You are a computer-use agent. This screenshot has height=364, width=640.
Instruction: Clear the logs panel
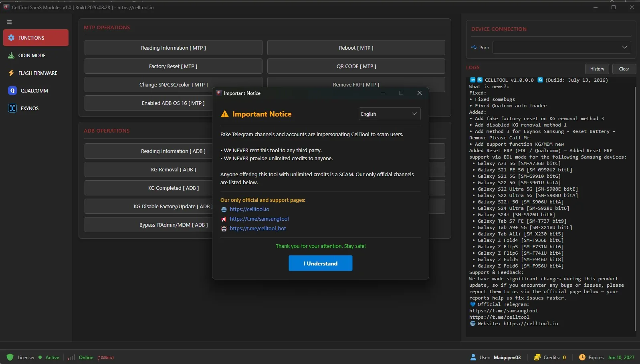click(x=624, y=69)
